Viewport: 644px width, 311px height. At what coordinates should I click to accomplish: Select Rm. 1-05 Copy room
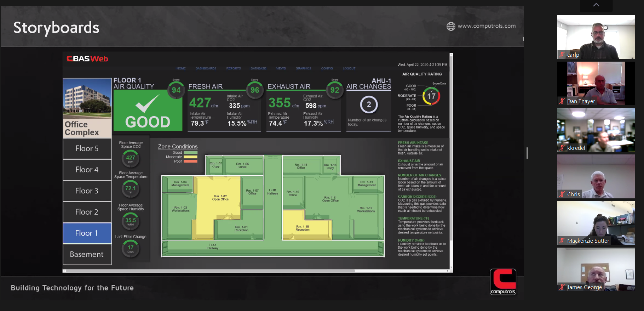coord(215,165)
